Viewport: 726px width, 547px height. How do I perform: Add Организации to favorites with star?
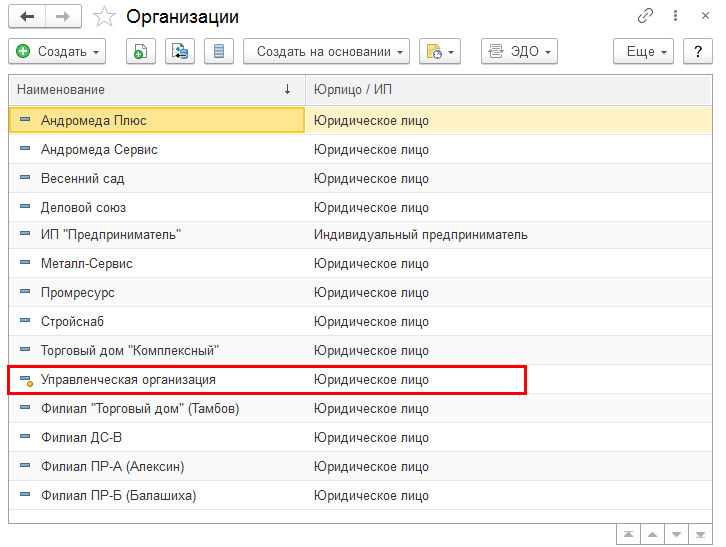coord(104,17)
